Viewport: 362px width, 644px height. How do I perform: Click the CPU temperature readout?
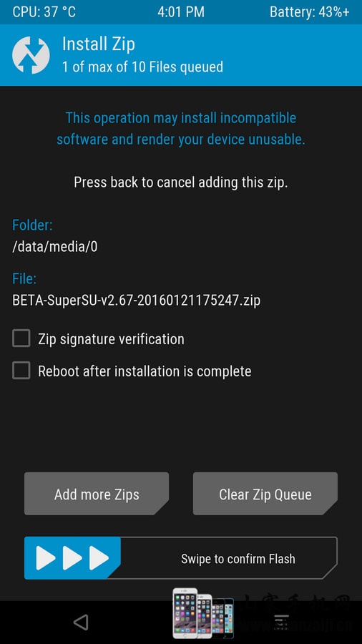tap(44, 12)
